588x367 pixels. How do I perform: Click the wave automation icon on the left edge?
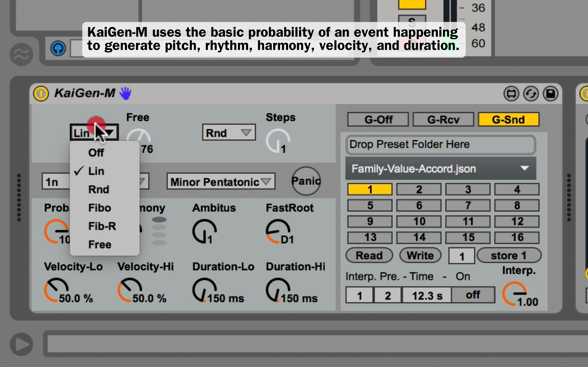[x=21, y=54]
